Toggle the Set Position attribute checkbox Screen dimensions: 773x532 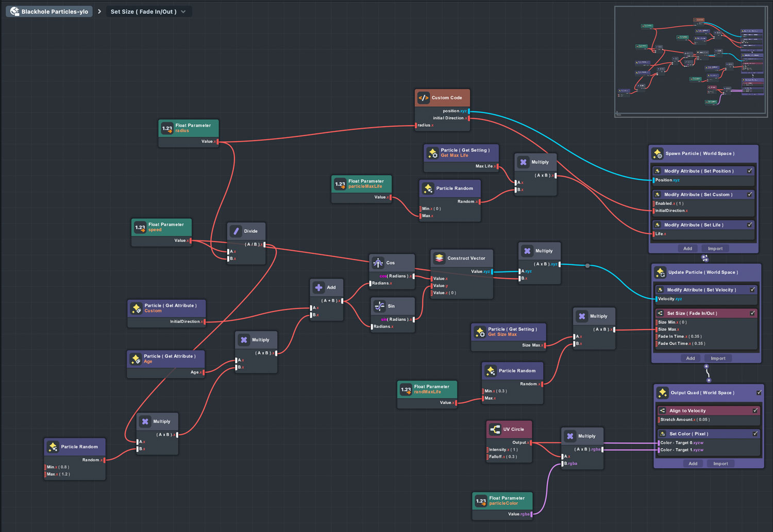pos(750,171)
